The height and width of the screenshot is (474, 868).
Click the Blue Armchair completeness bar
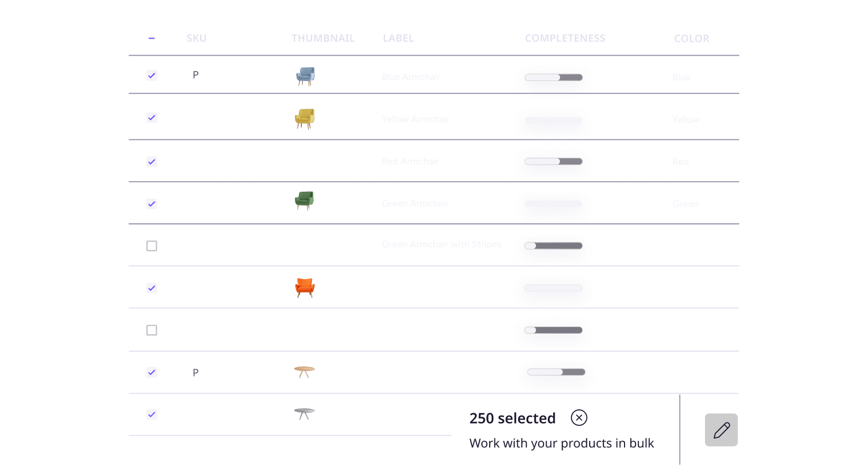[x=553, y=77]
